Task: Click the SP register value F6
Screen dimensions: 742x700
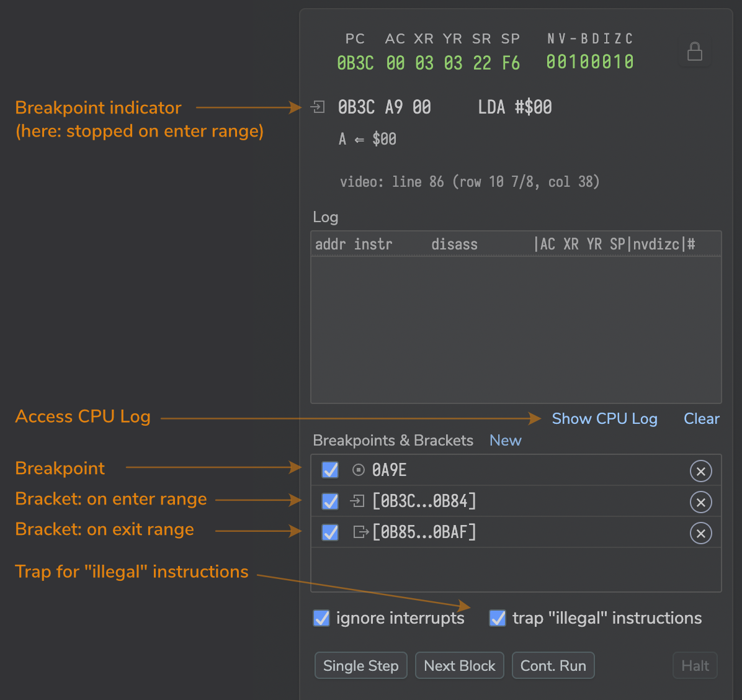Action: pos(511,63)
